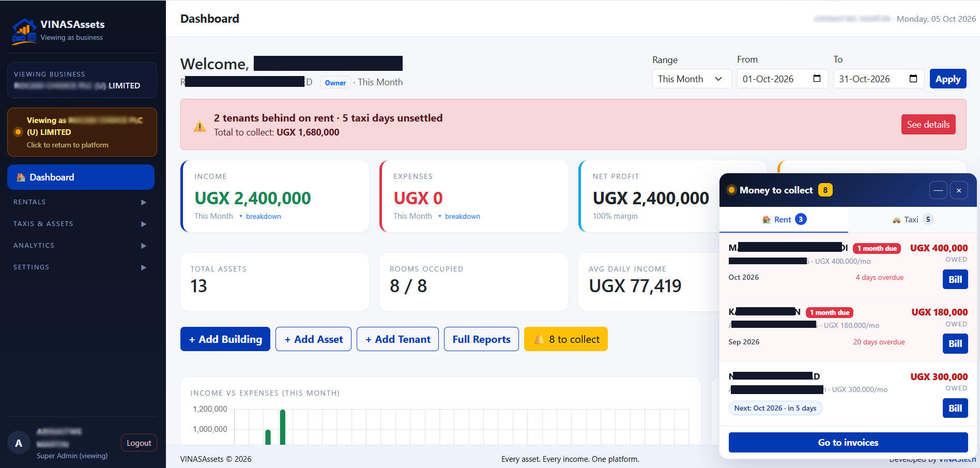The image size is (980, 468).
Task: Bill the tenant owing UGX 180,000
Action: pos(955,343)
